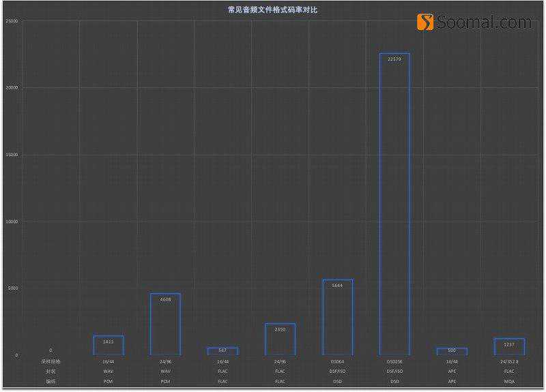Viewport: 546px width, 392px height.
Task: Select the 24/96 FLAC bar valued 2350
Action: (280, 339)
